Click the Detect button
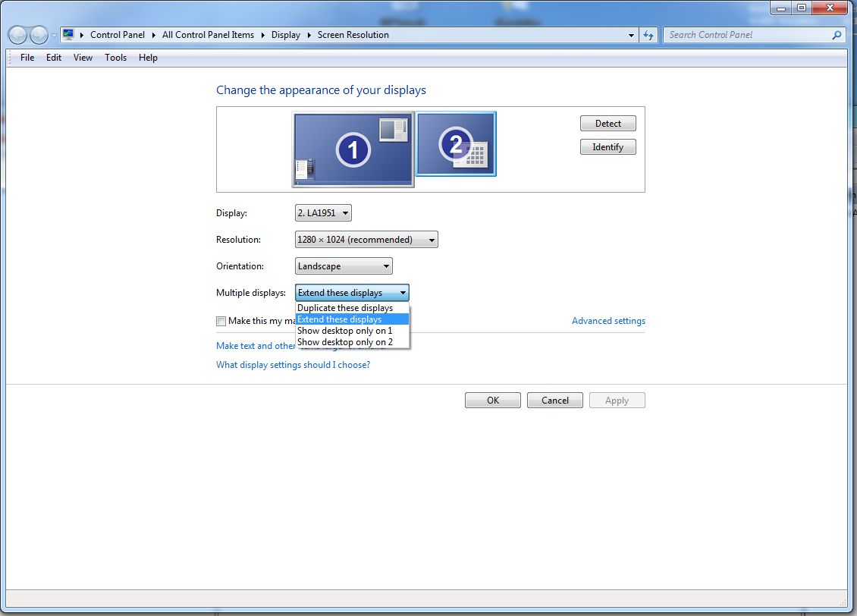857x616 pixels. click(607, 124)
